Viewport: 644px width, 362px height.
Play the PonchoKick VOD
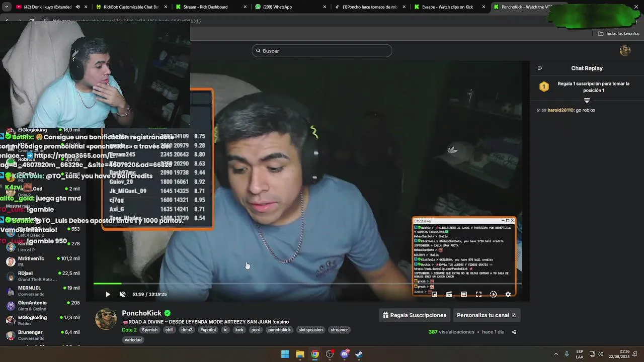pos(108,294)
